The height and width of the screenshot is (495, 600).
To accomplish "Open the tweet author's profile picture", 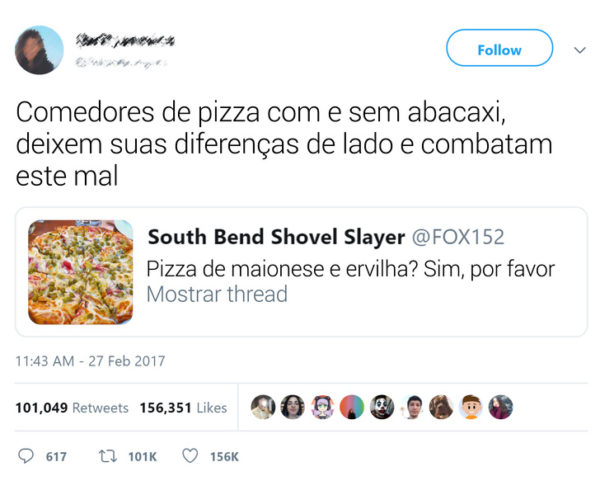I will pyautogui.click(x=39, y=50).
